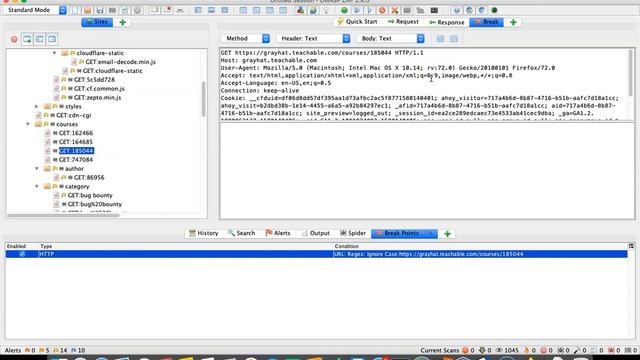Screen dimensions: 640x360
Task: Switch to the Quick Start tab
Action: coord(357,22)
